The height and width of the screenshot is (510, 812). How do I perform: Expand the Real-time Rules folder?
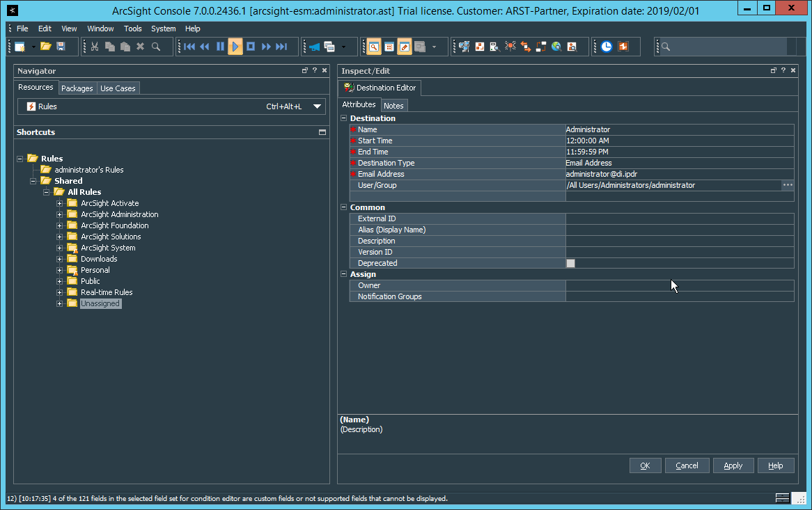tap(60, 292)
